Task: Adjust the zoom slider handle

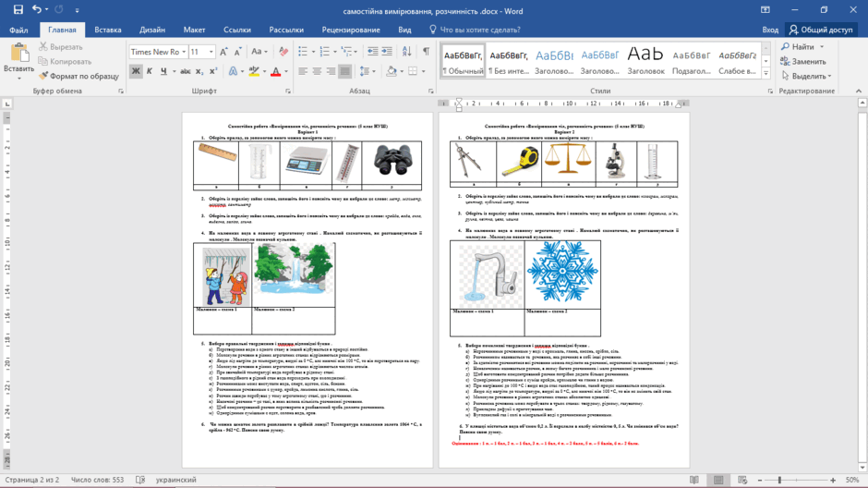Action: pyautogui.click(x=780, y=480)
